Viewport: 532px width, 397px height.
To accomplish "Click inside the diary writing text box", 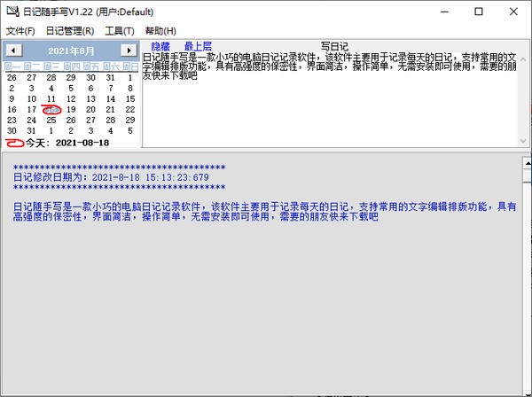I will (x=330, y=99).
